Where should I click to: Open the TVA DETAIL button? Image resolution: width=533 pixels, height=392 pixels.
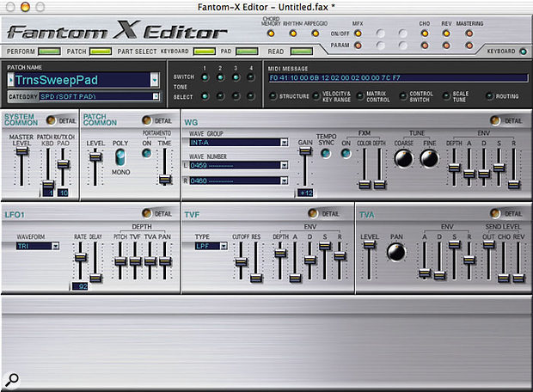495,213
